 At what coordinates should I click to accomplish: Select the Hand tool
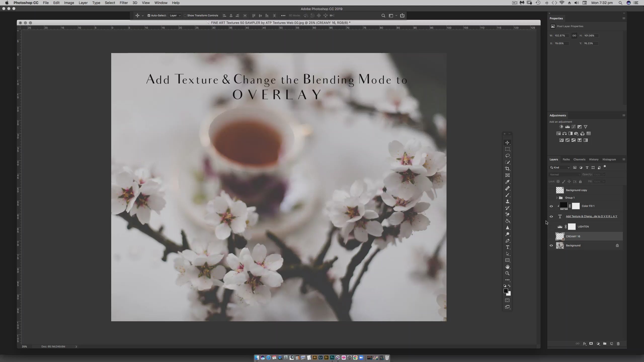pos(507,267)
